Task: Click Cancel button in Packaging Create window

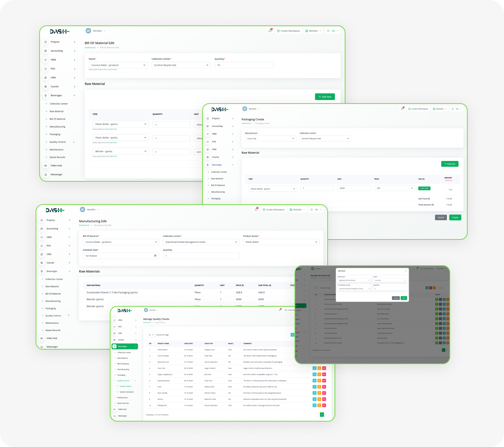Action: (x=441, y=217)
